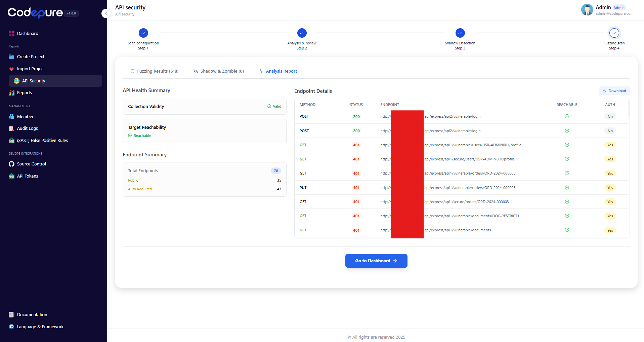This screenshot has height=342, width=644.
Task: Click the Reachable status check icon
Action: pos(130,136)
